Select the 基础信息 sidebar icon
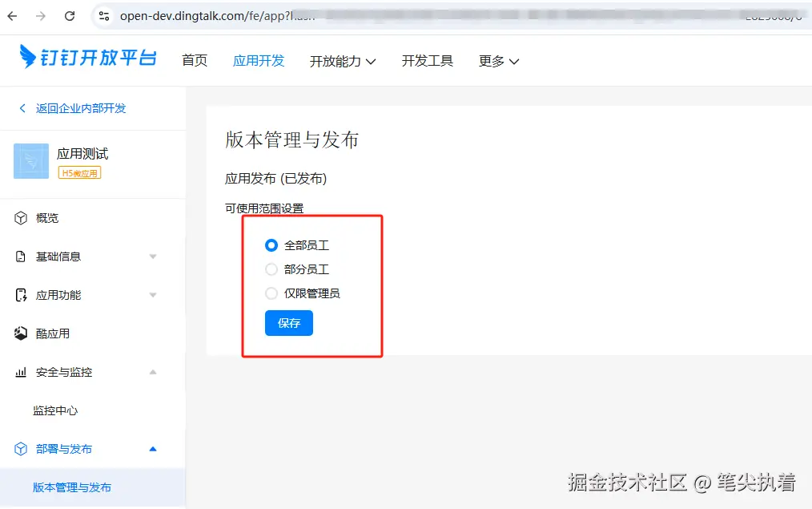812x509 pixels. point(18,256)
